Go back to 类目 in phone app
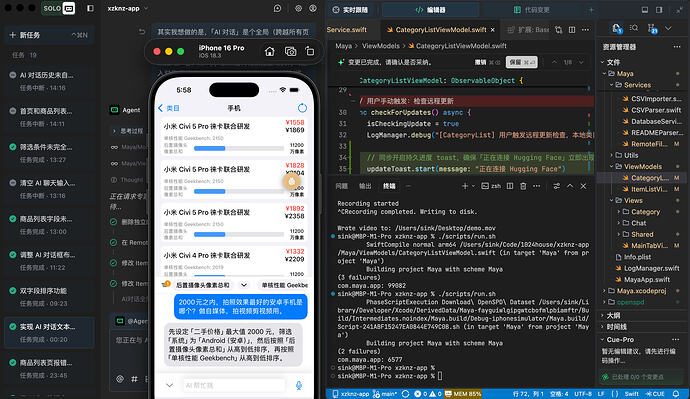The image size is (690, 399). pos(169,108)
